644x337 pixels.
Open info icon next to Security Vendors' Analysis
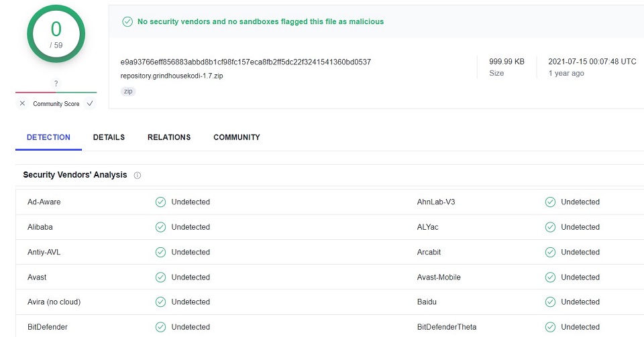coord(137,176)
